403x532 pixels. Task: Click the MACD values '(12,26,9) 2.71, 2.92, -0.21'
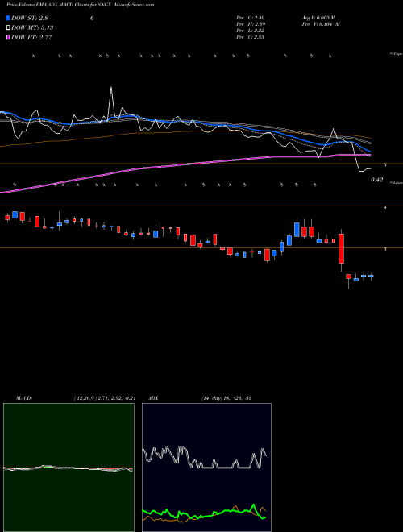tap(105, 398)
